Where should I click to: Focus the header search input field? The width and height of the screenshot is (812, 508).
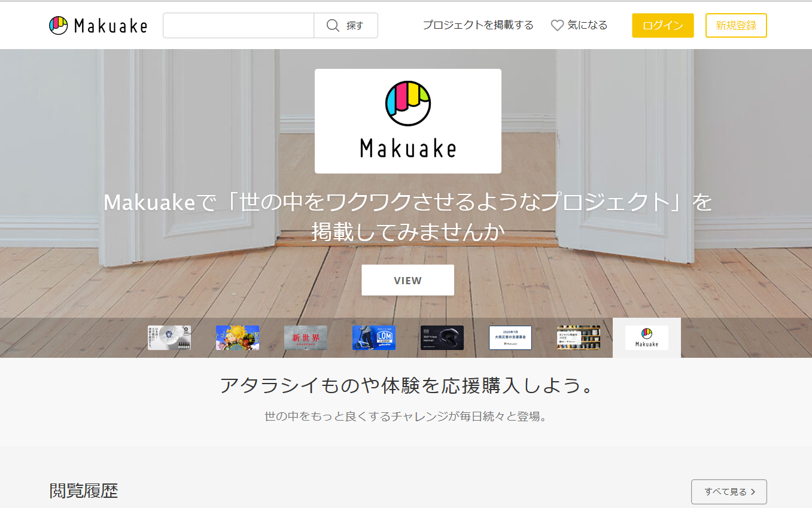[x=238, y=26]
